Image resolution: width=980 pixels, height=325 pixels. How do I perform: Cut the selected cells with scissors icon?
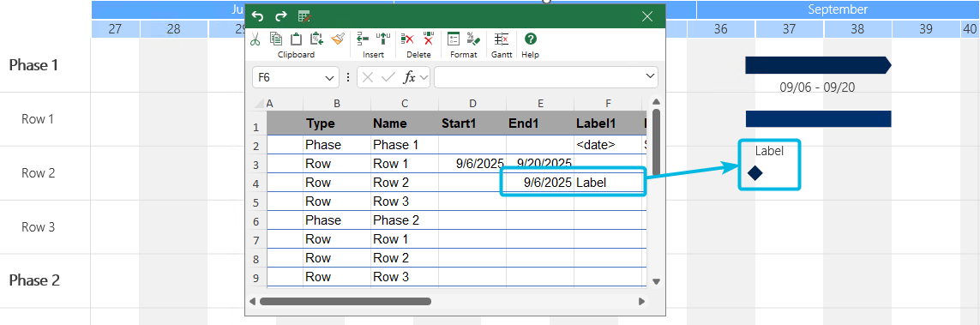[255, 39]
